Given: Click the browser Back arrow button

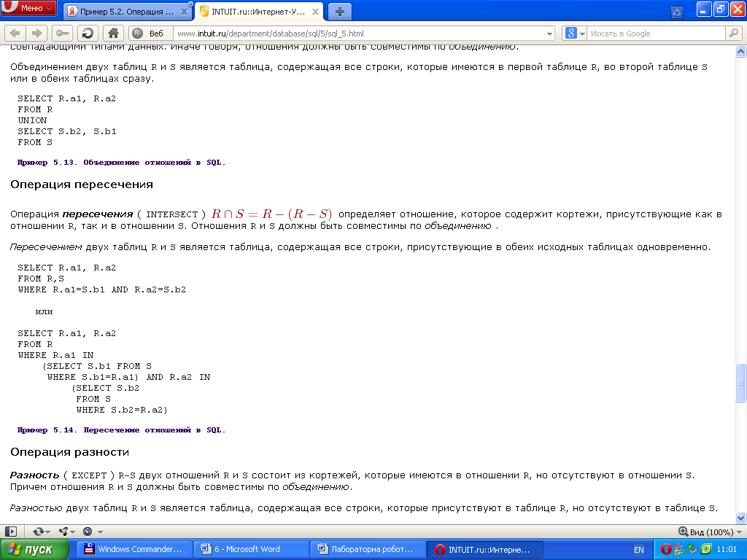Looking at the screenshot, I should (x=15, y=33).
